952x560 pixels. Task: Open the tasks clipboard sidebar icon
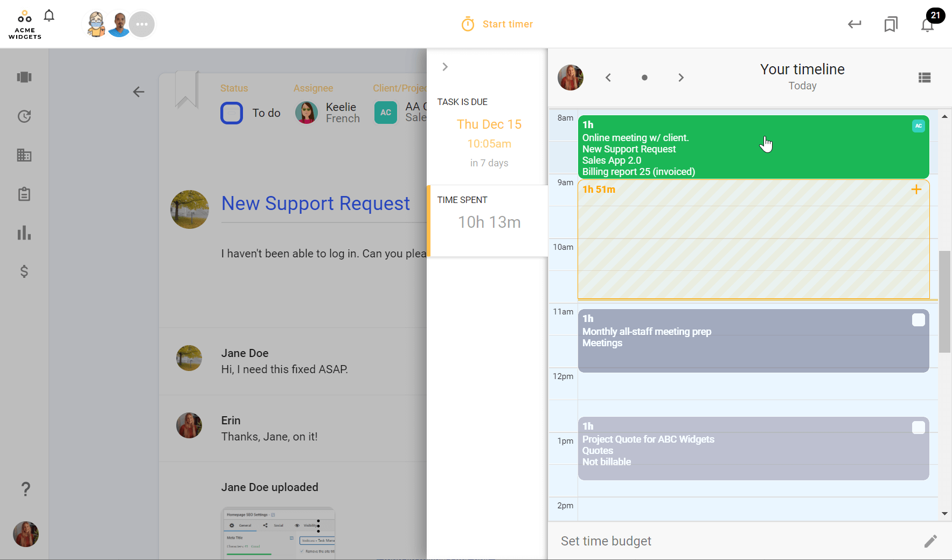tap(24, 194)
